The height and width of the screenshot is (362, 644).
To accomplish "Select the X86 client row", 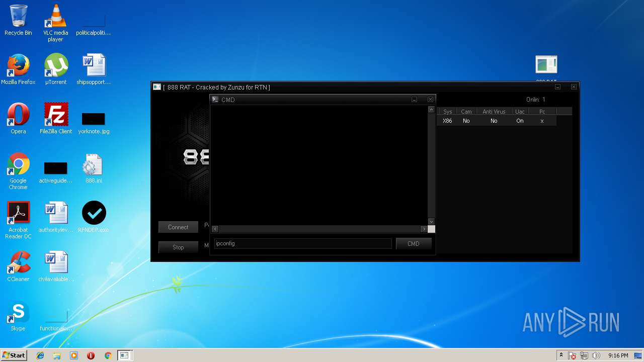I will pyautogui.click(x=497, y=121).
